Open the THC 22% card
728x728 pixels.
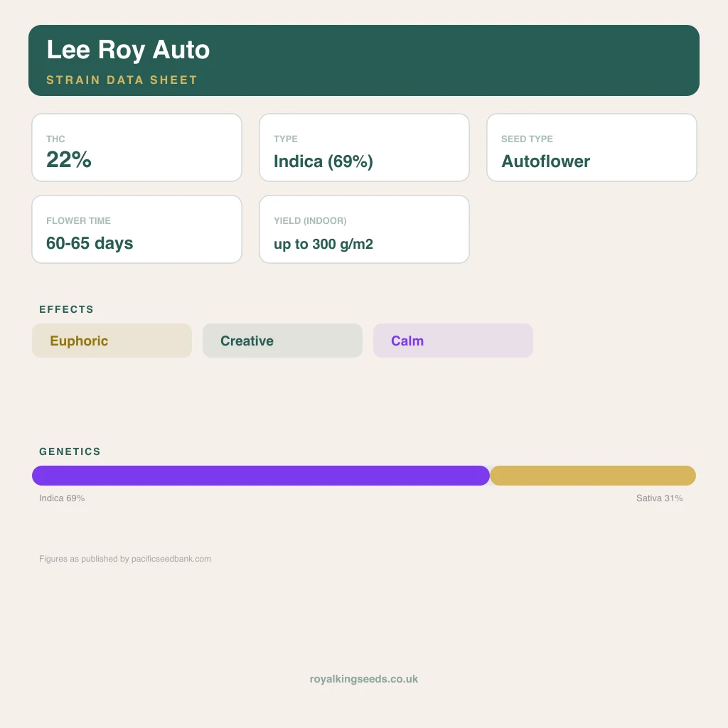coord(137,148)
